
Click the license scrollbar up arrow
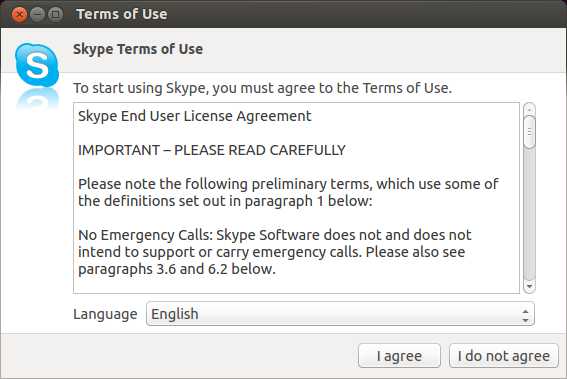[x=529, y=110]
